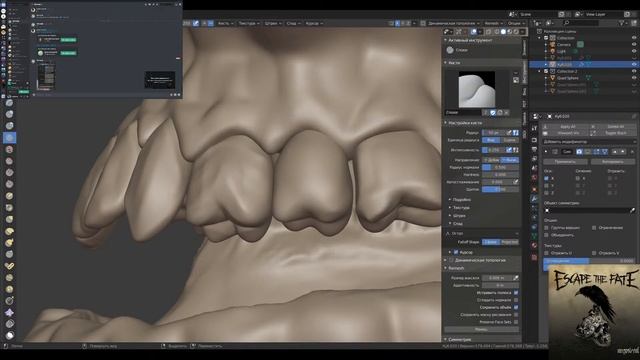
Task: Click Применить on mirror modifier
Action: tap(565, 162)
